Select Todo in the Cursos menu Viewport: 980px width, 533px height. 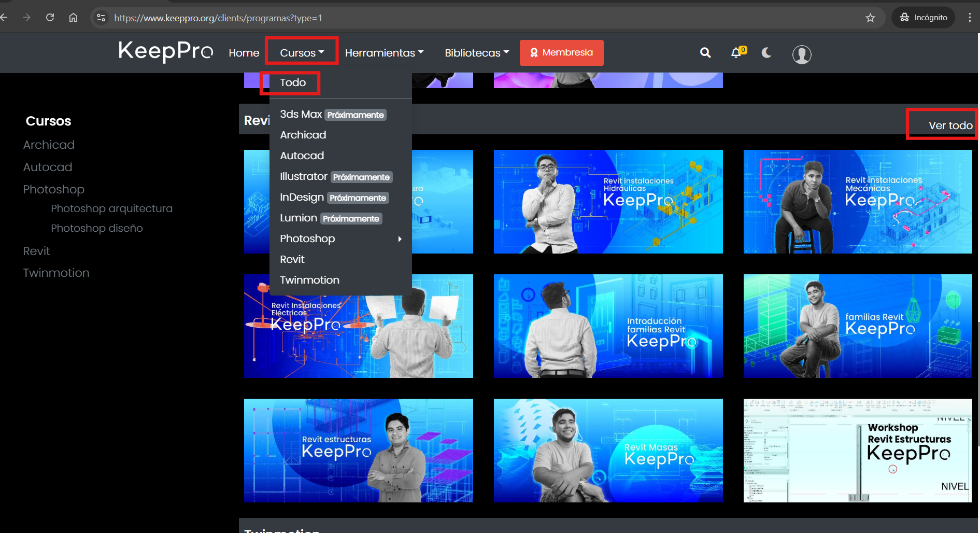293,82
